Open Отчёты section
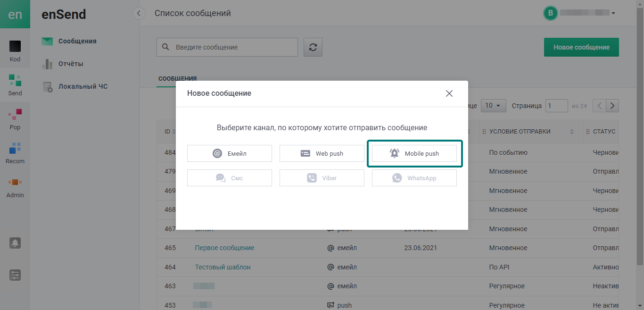644x310 pixels. (x=71, y=64)
